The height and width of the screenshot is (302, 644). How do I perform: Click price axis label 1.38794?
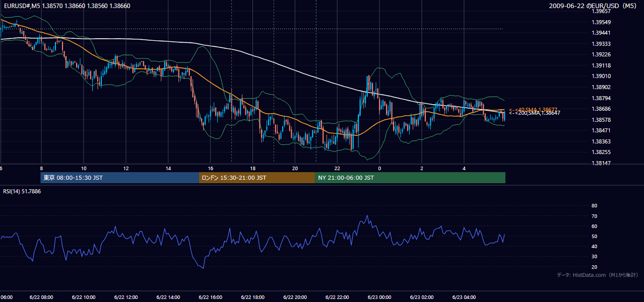pos(601,98)
